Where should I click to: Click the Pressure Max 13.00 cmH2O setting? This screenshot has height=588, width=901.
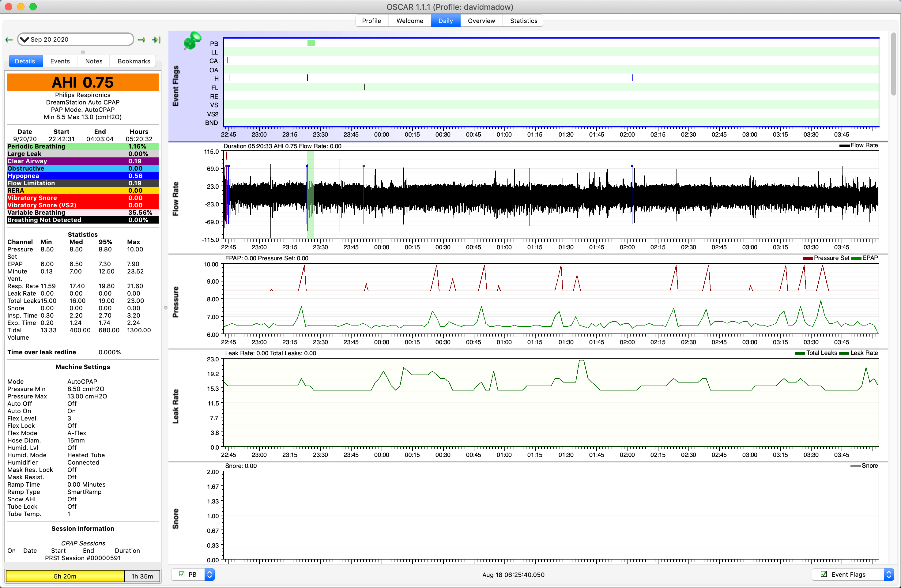coord(57,396)
